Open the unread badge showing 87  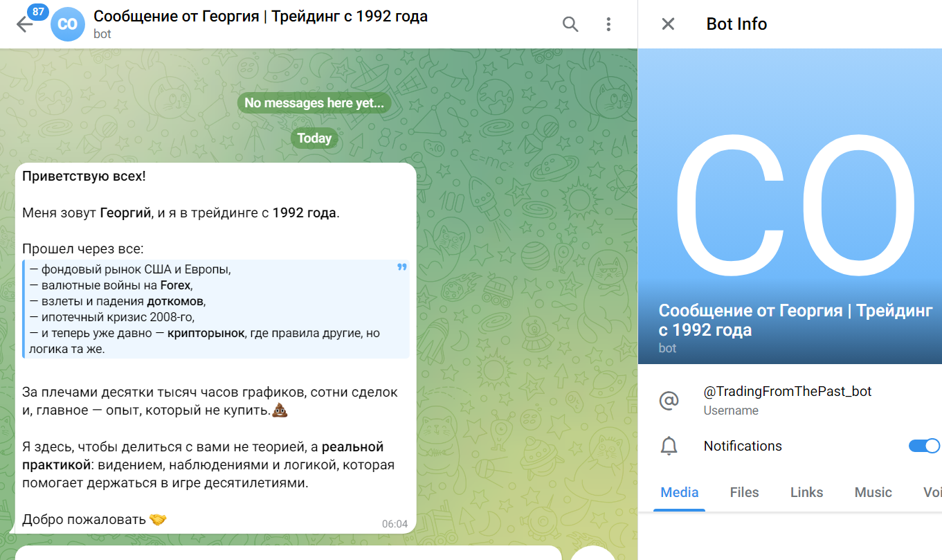[37, 12]
